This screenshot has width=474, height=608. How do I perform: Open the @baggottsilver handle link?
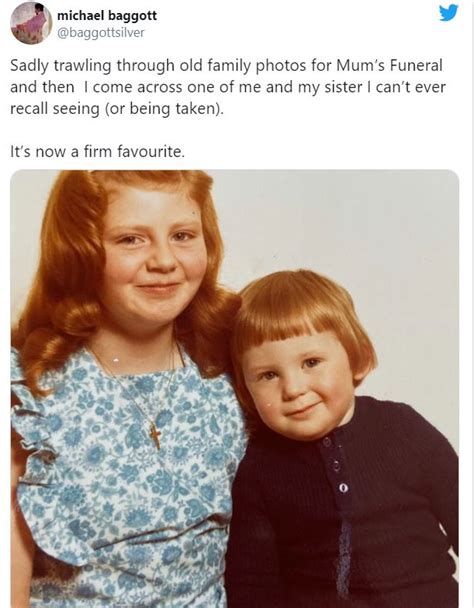pos(101,33)
